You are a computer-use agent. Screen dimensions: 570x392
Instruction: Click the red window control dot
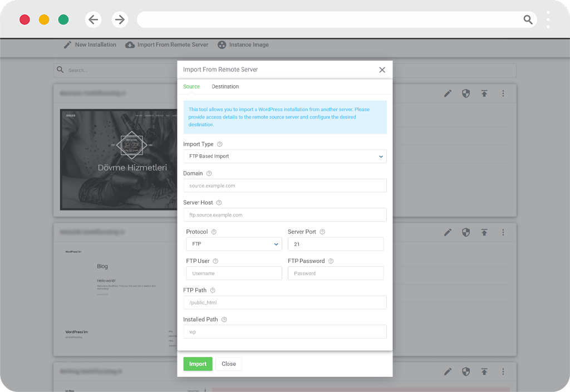tap(24, 19)
